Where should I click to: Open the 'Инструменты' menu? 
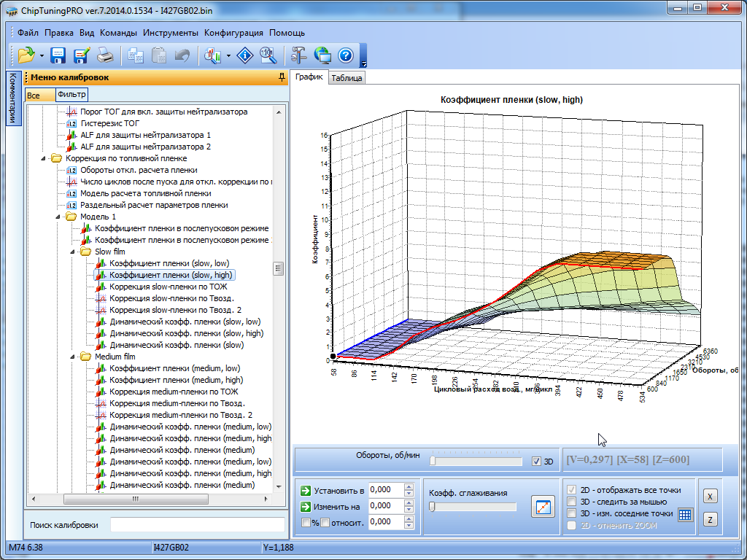pos(170,33)
